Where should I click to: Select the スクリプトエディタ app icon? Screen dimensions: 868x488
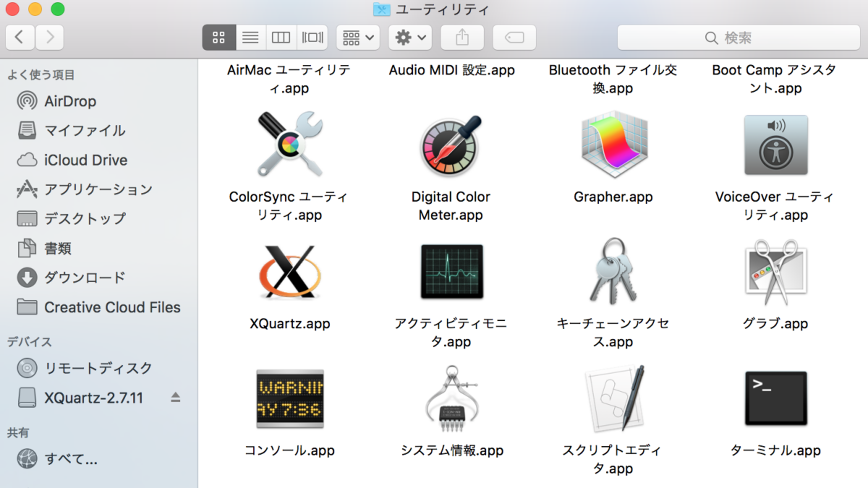(x=613, y=398)
